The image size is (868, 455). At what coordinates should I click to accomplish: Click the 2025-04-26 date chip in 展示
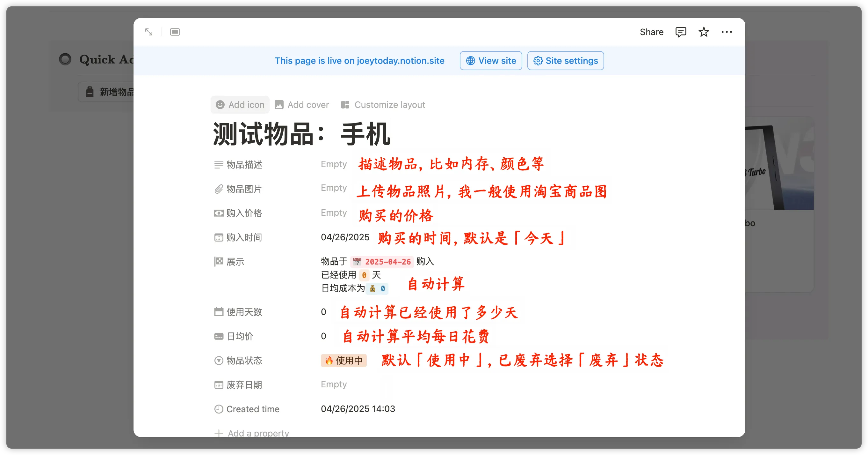pyautogui.click(x=382, y=262)
